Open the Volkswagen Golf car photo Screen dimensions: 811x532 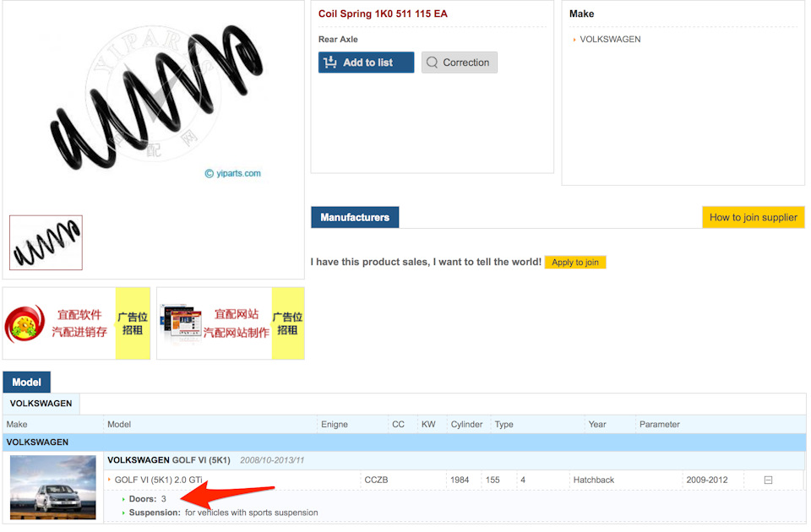tap(52, 487)
